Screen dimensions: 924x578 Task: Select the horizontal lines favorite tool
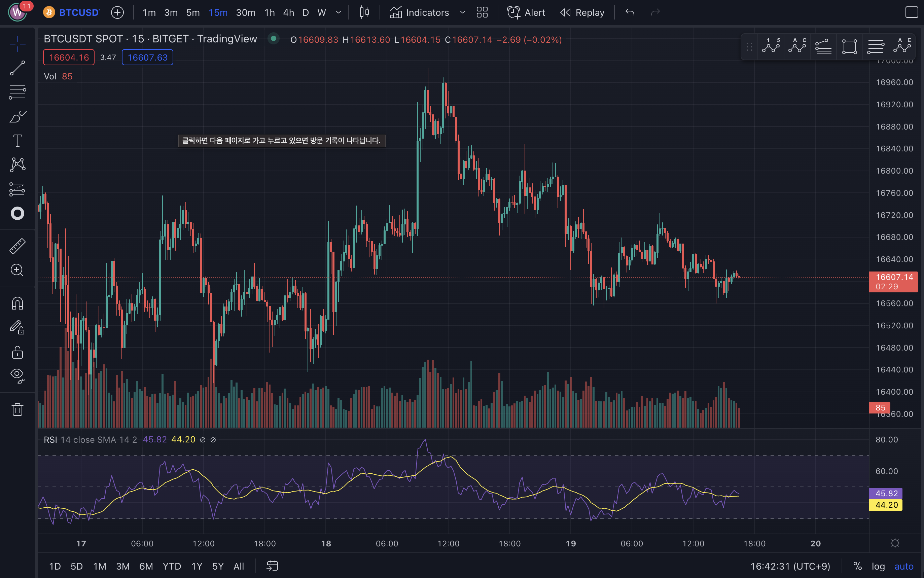tap(876, 47)
